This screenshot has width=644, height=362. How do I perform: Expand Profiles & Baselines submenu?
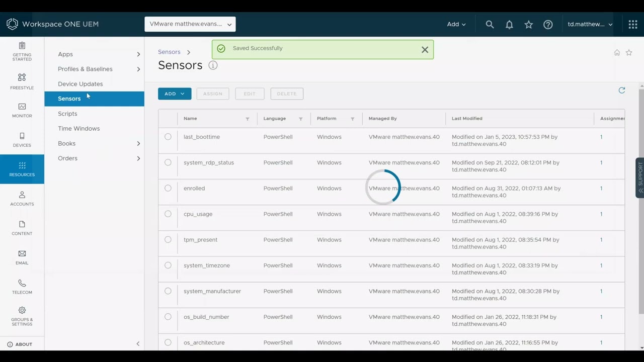point(138,69)
